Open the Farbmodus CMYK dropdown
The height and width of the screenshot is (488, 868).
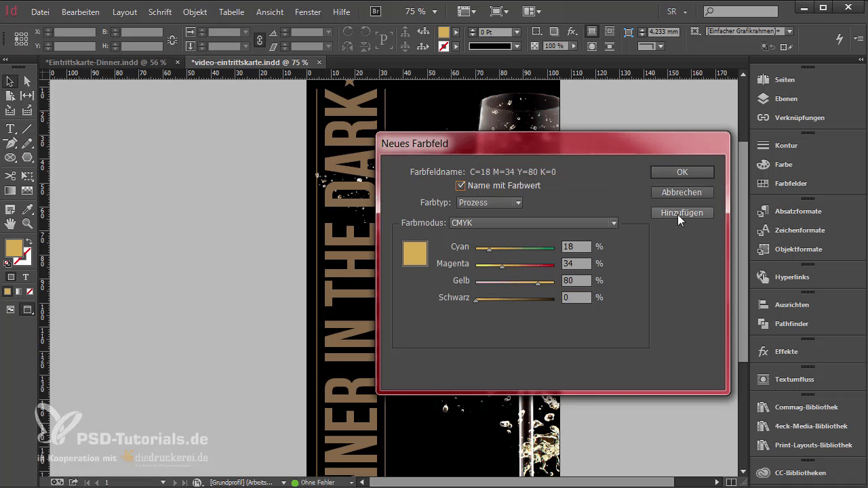point(534,223)
